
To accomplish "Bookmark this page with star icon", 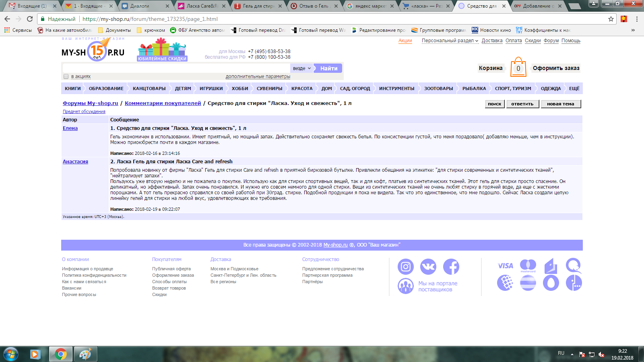I will (x=611, y=19).
